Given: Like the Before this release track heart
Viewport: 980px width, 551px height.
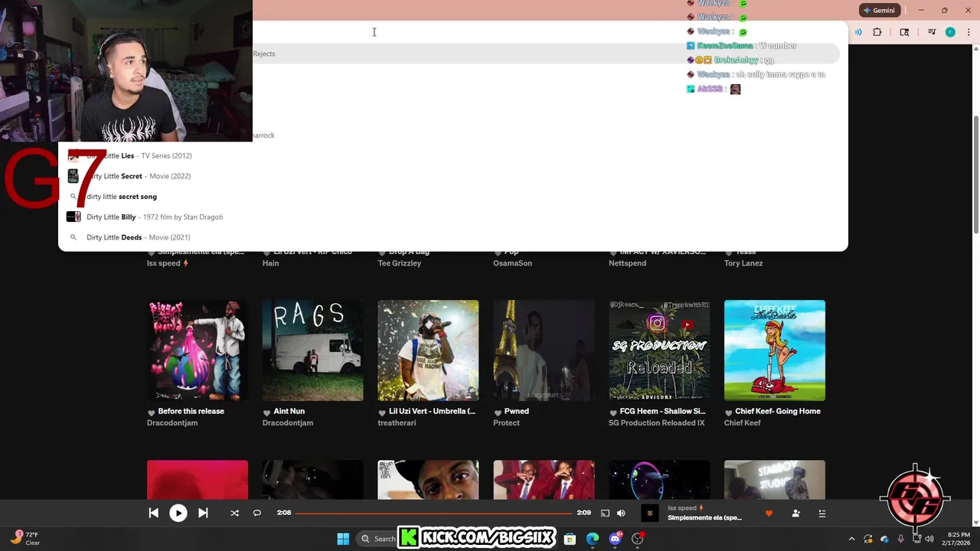Looking at the screenshot, I should (x=151, y=412).
